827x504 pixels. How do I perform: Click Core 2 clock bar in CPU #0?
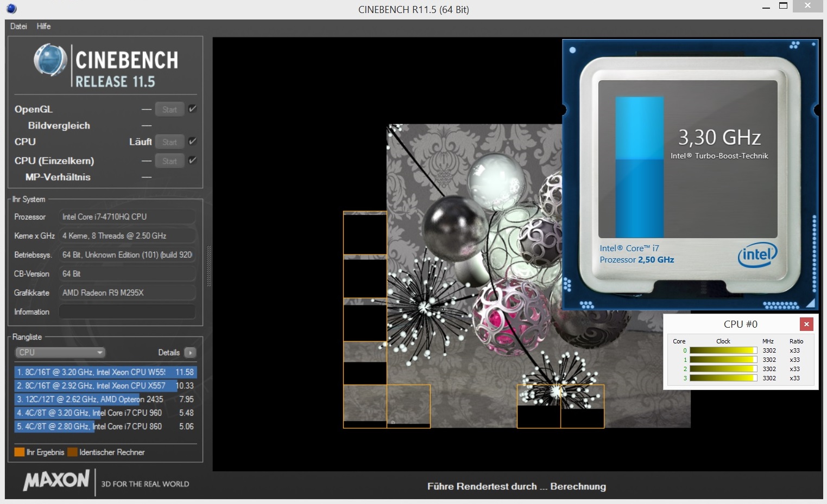coord(723,369)
